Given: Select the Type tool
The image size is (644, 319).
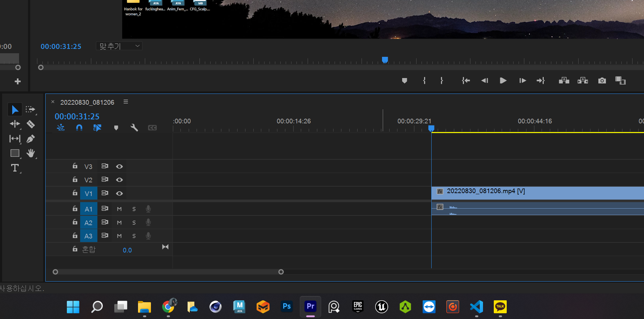Looking at the screenshot, I should click(x=15, y=168).
